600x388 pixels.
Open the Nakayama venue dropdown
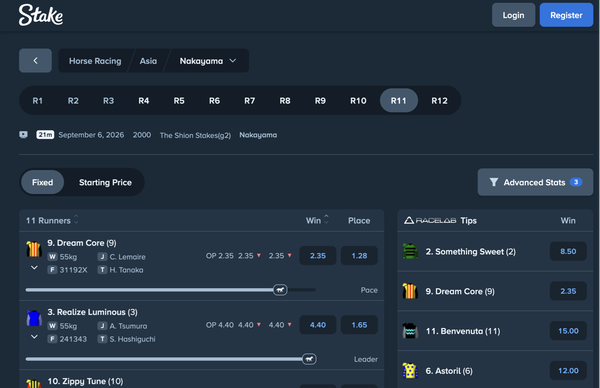coord(208,61)
